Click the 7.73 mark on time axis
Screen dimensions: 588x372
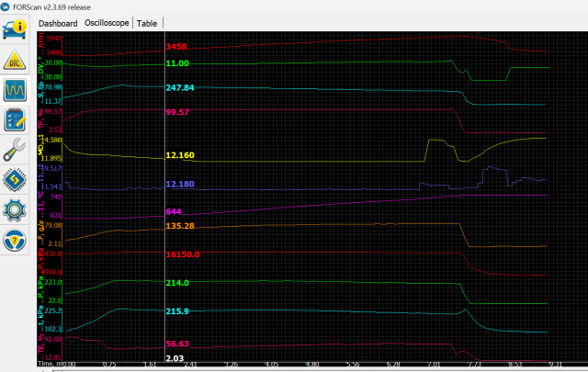pos(473,365)
